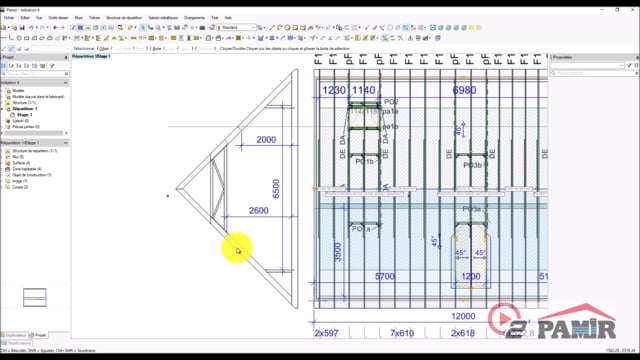Click the horizontal scrollbar in project tree

click(x=34, y=133)
